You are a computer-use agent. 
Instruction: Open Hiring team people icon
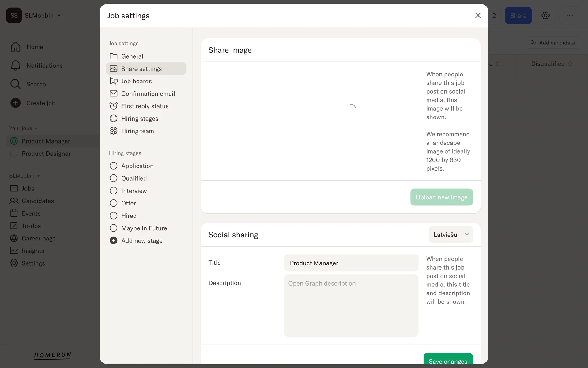coord(114,131)
